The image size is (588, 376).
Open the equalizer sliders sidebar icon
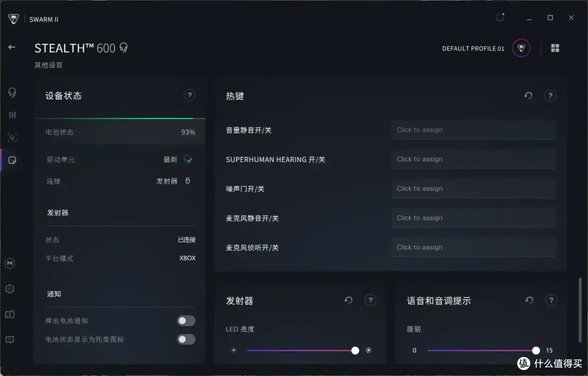(x=13, y=115)
